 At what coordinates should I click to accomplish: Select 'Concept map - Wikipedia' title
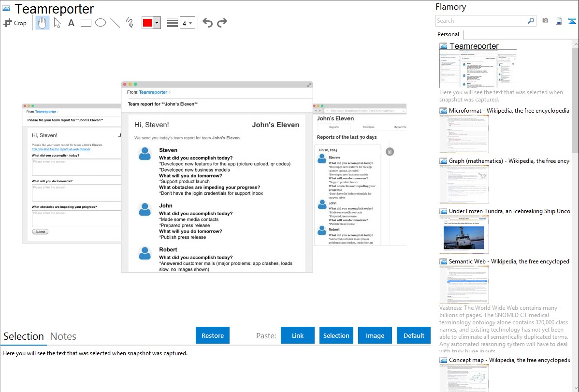click(509, 360)
